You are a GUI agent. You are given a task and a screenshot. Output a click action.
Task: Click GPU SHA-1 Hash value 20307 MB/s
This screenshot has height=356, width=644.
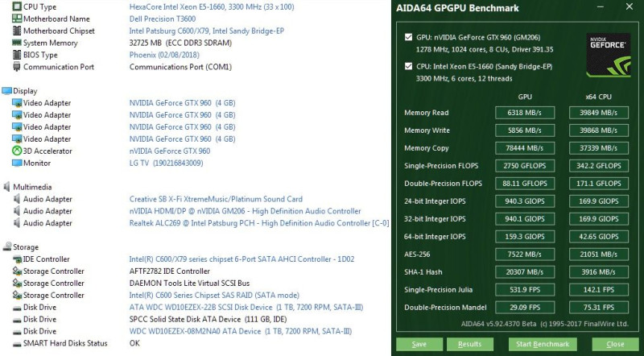(525, 271)
